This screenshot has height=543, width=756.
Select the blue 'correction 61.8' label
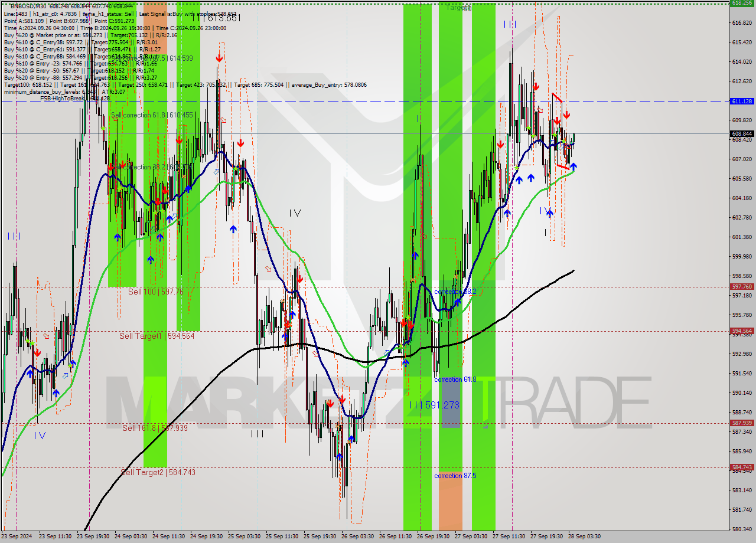click(x=455, y=380)
